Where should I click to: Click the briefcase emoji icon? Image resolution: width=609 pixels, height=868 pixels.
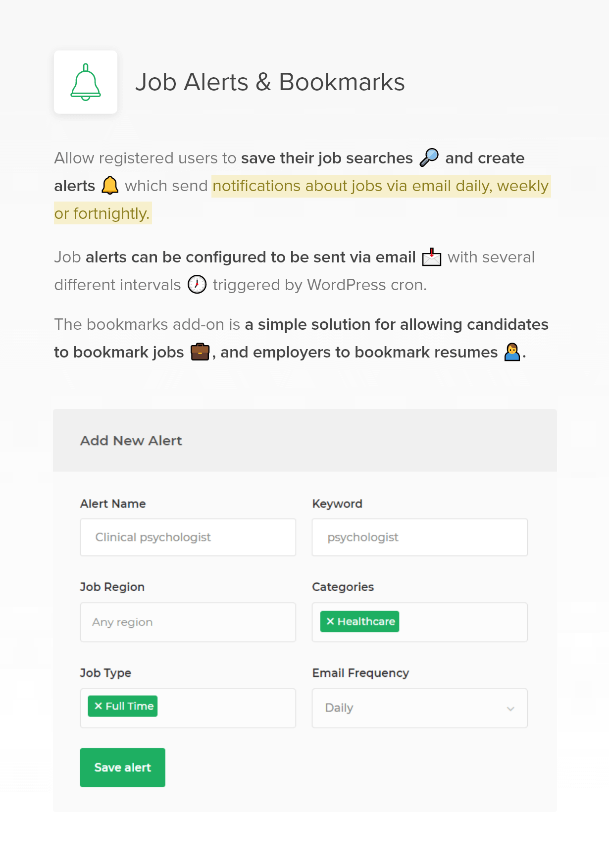pyautogui.click(x=200, y=352)
